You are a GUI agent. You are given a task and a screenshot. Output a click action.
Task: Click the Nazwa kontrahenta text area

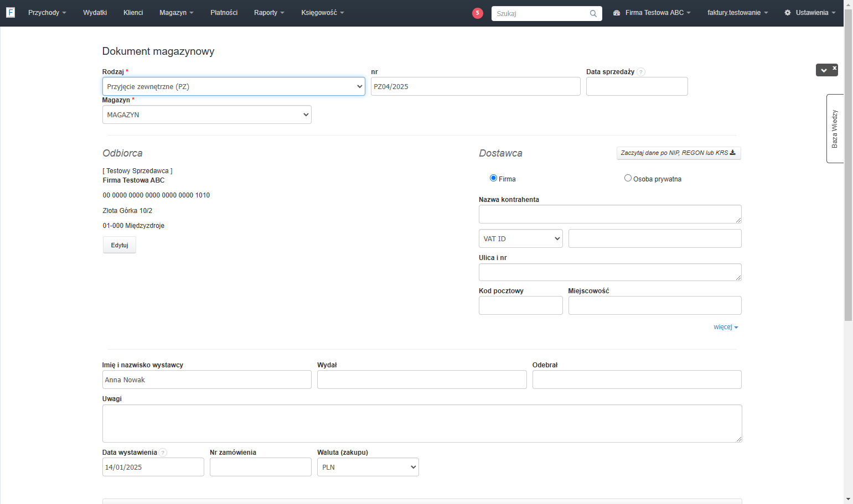point(610,214)
